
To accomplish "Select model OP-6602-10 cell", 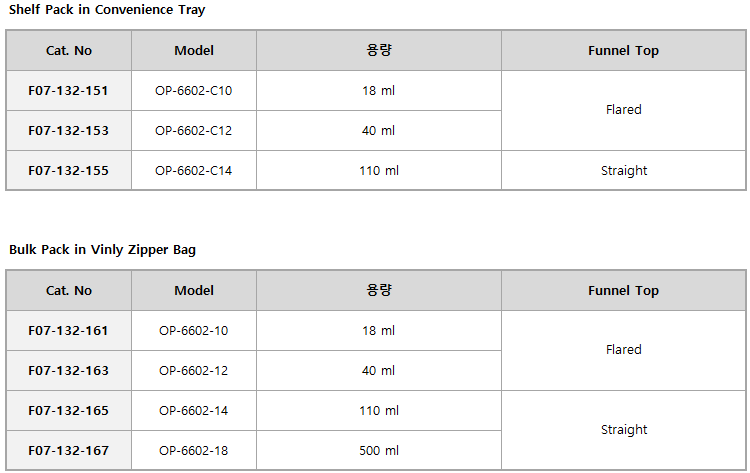I will click(194, 330).
